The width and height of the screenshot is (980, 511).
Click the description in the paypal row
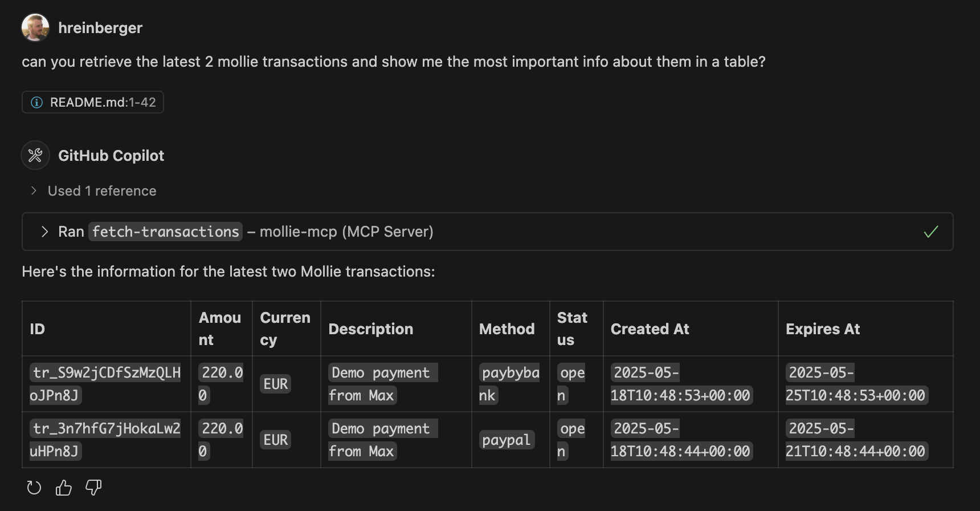(383, 440)
